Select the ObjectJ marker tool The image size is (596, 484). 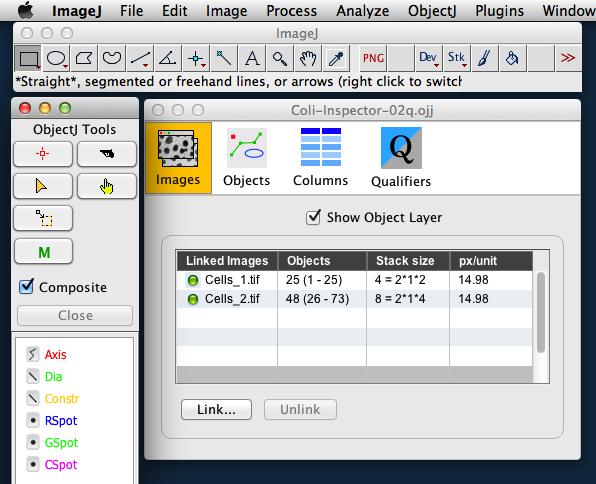(x=43, y=154)
